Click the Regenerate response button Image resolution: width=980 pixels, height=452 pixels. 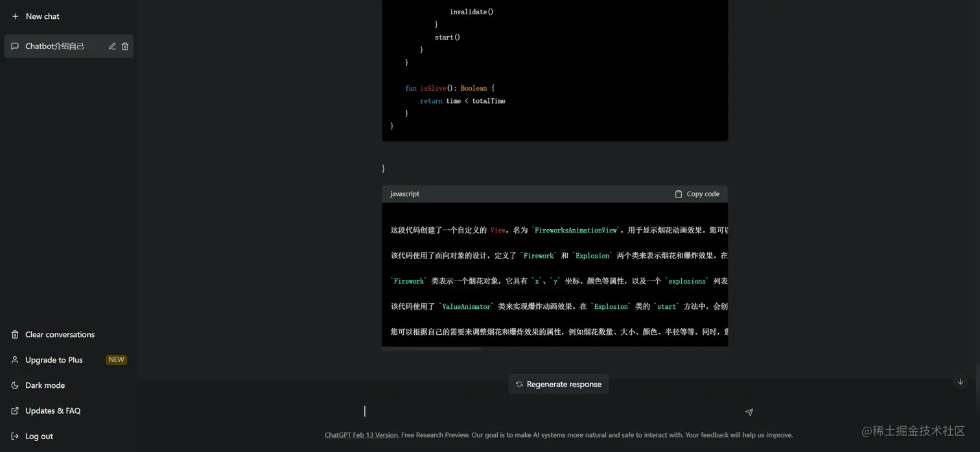[559, 384]
